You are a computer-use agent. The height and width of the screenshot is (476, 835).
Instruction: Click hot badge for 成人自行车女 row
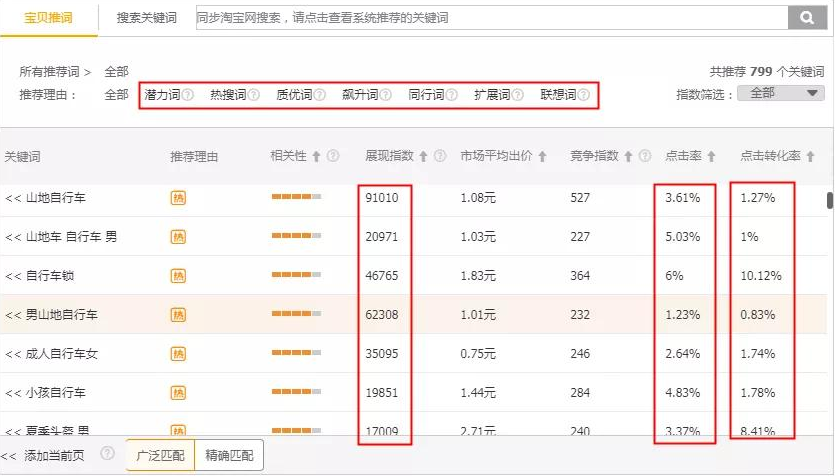click(x=178, y=354)
